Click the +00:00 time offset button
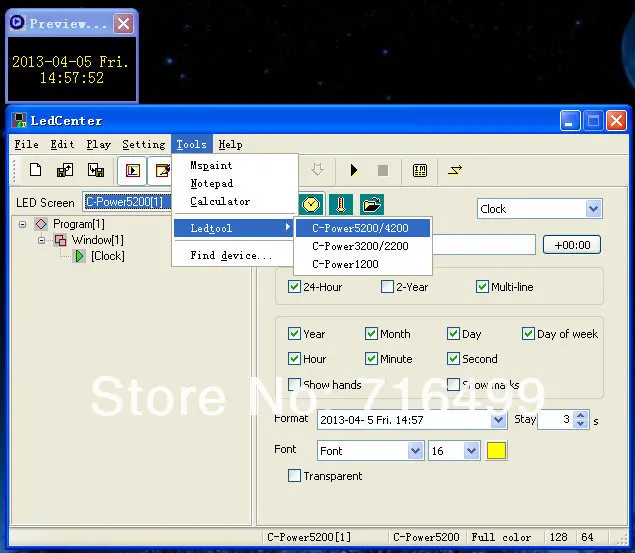 [572, 245]
